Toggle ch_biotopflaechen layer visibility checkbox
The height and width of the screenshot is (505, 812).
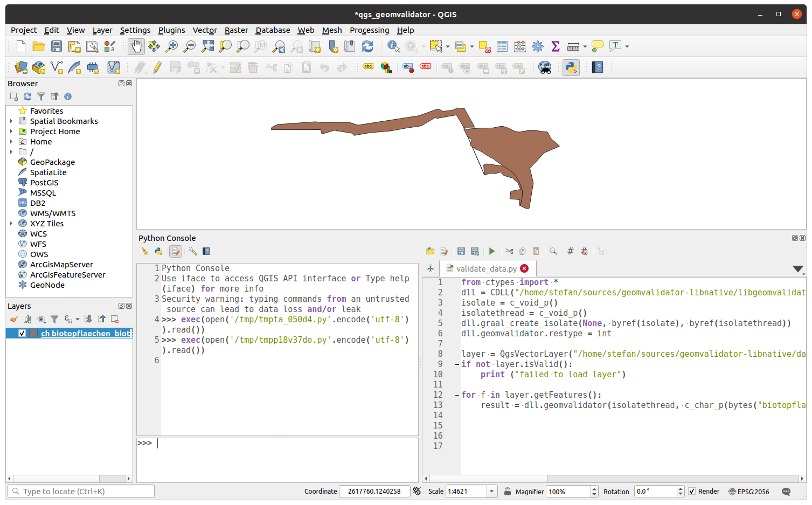click(x=22, y=333)
